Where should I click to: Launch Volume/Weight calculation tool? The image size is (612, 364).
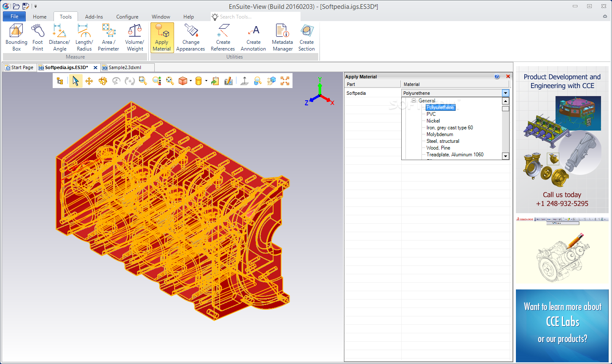pos(135,37)
